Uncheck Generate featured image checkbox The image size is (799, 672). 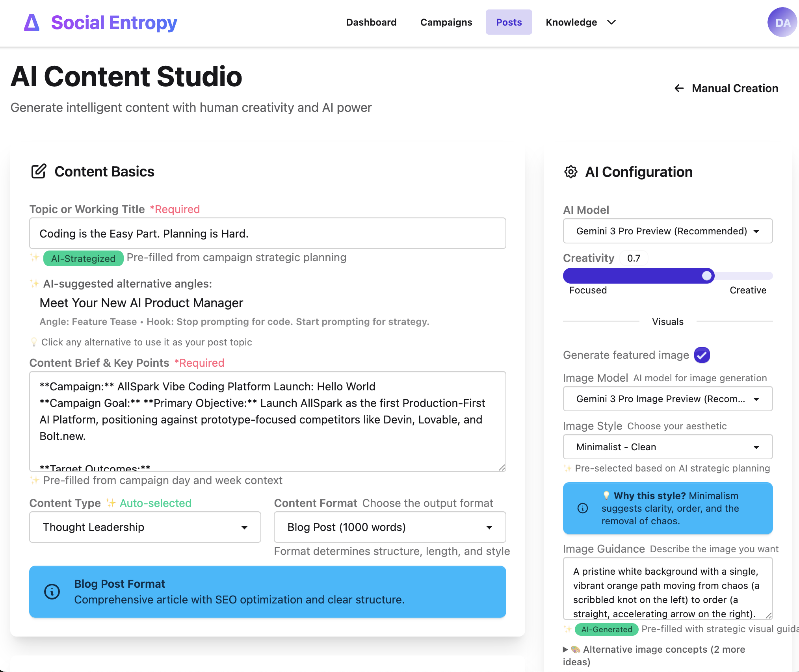pyautogui.click(x=702, y=355)
